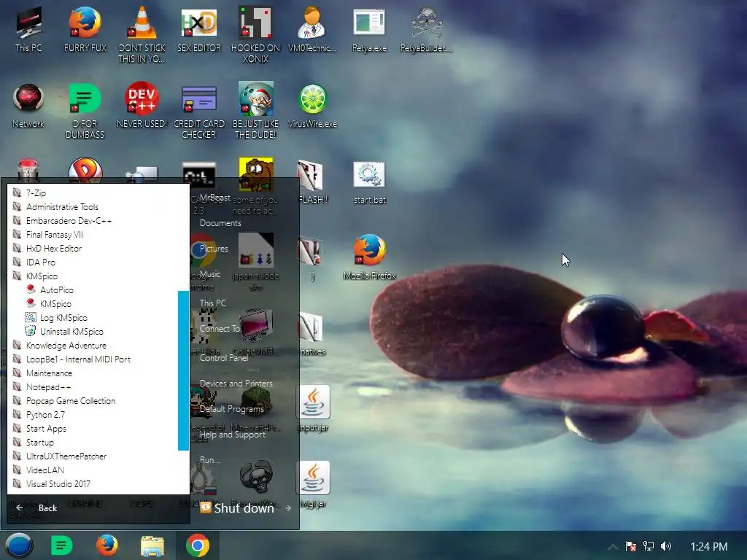Switch to Chrome in the taskbar
The height and width of the screenshot is (560, 747).
tap(198, 545)
